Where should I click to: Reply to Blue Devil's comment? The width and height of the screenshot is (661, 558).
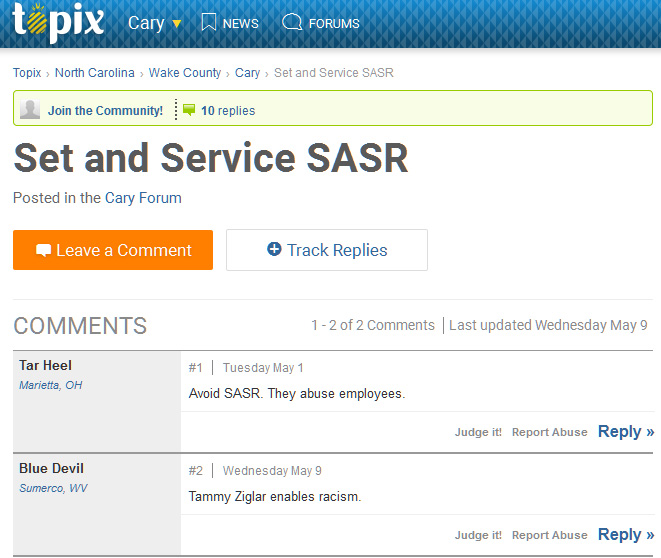tap(626, 534)
